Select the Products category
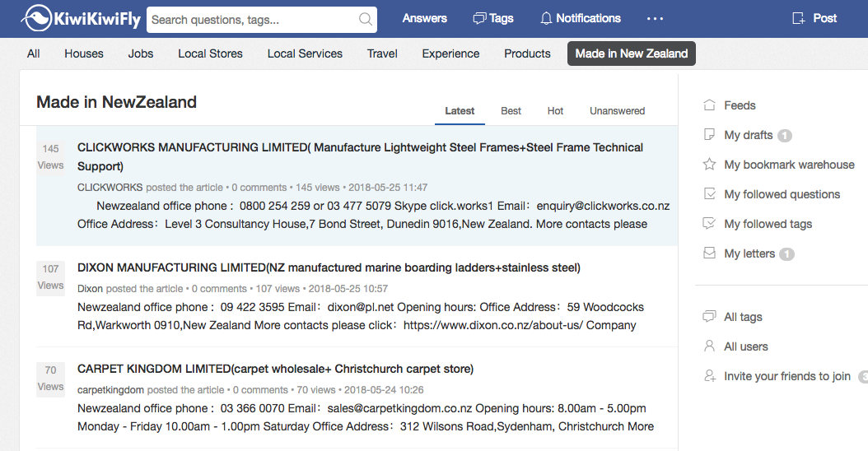The image size is (868, 451). pyautogui.click(x=527, y=53)
